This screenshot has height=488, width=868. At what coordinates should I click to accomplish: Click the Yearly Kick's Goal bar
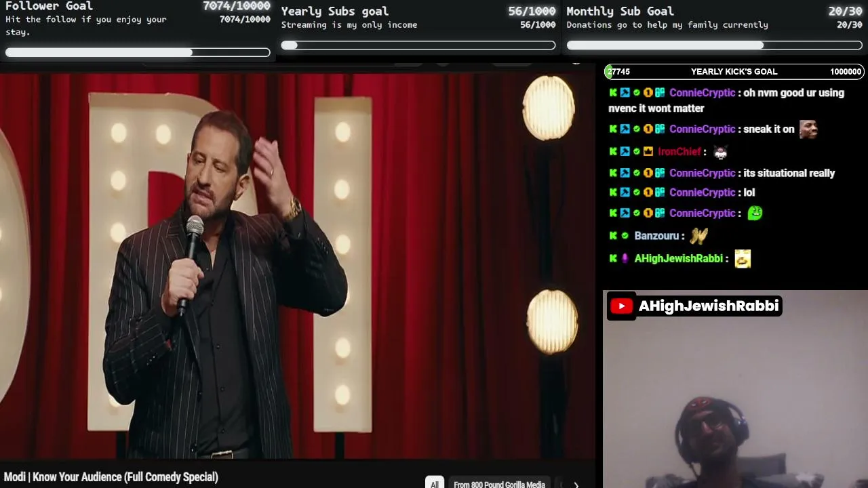pyautogui.click(x=734, y=71)
